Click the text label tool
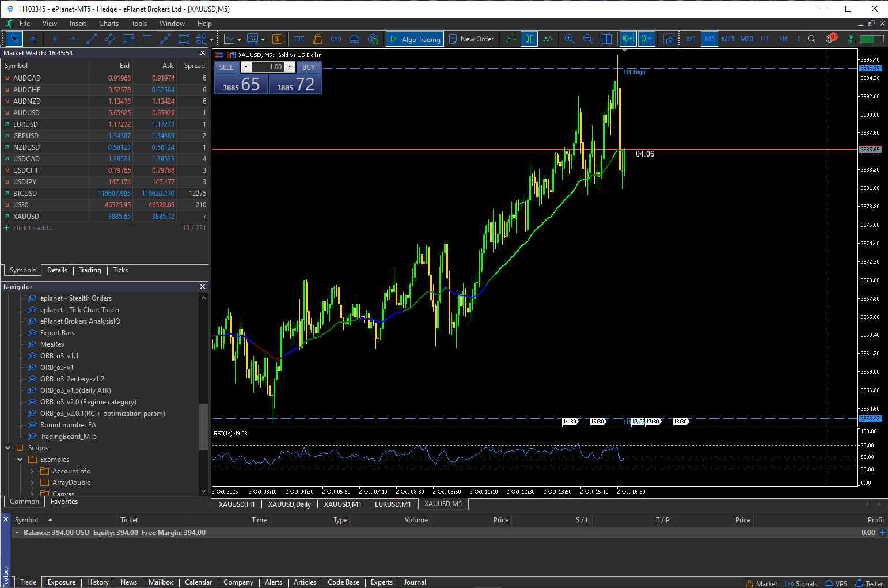Viewport: 888px width, 588px height. (x=147, y=39)
